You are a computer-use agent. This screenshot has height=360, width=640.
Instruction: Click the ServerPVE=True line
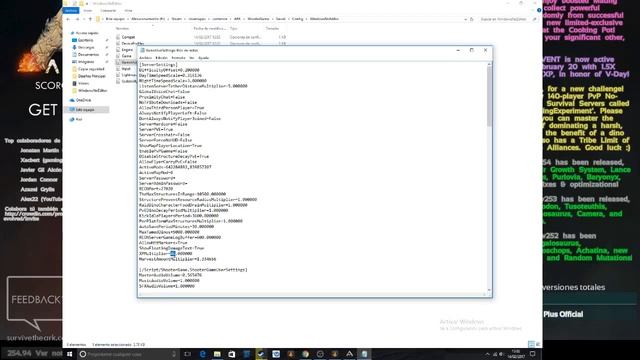click(x=156, y=129)
